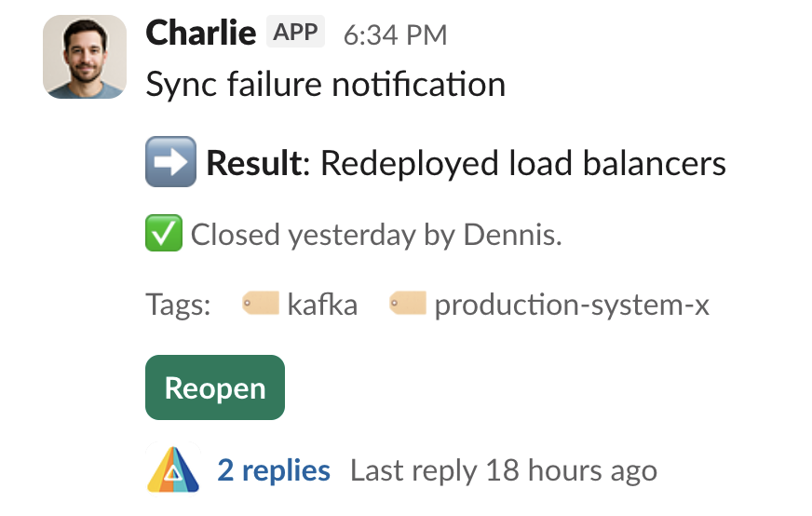Click the colorful triangle replier avatar

173,469
